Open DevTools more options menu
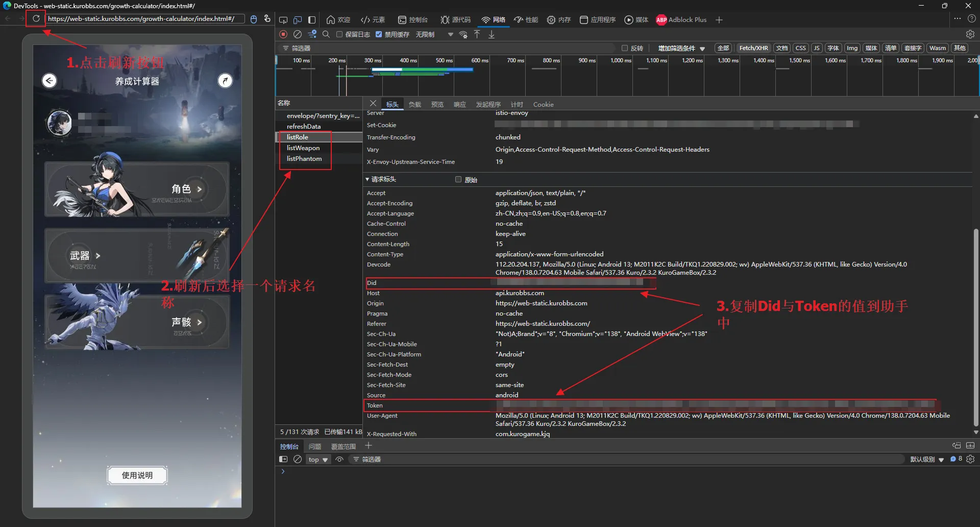 pos(958,19)
